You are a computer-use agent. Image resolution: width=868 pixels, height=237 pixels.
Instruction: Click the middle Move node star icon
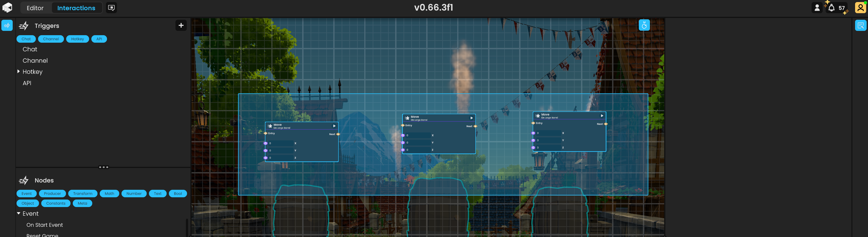(x=407, y=118)
